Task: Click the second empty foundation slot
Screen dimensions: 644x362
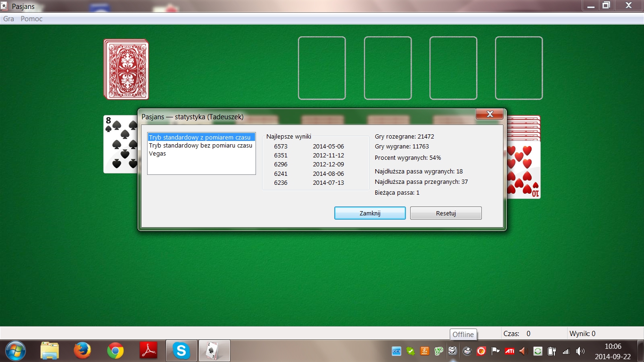Action: 388,68
